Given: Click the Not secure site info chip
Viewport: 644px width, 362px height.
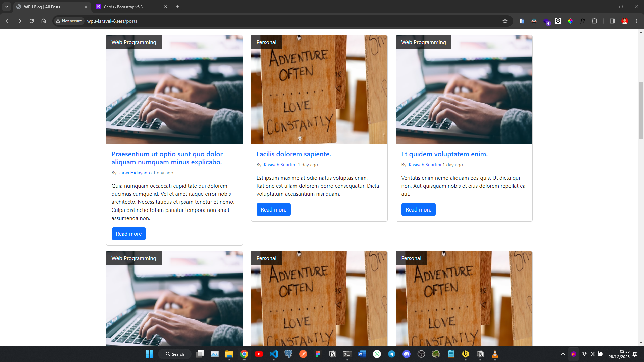Looking at the screenshot, I should [x=69, y=21].
